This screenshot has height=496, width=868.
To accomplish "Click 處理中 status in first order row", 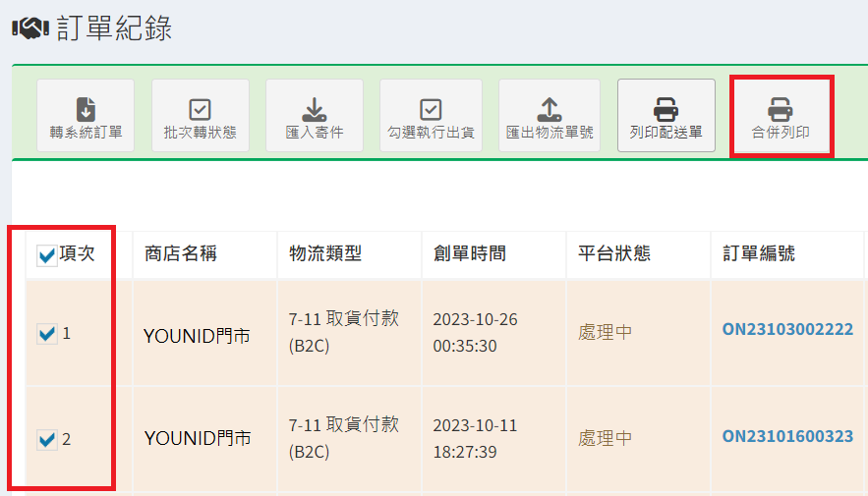I will (605, 332).
